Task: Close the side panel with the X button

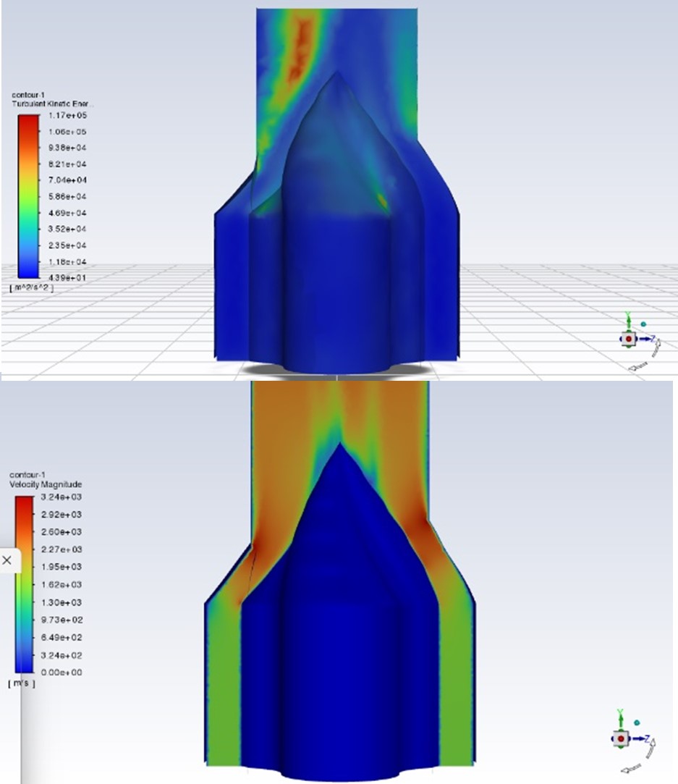Action: click(x=8, y=560)
